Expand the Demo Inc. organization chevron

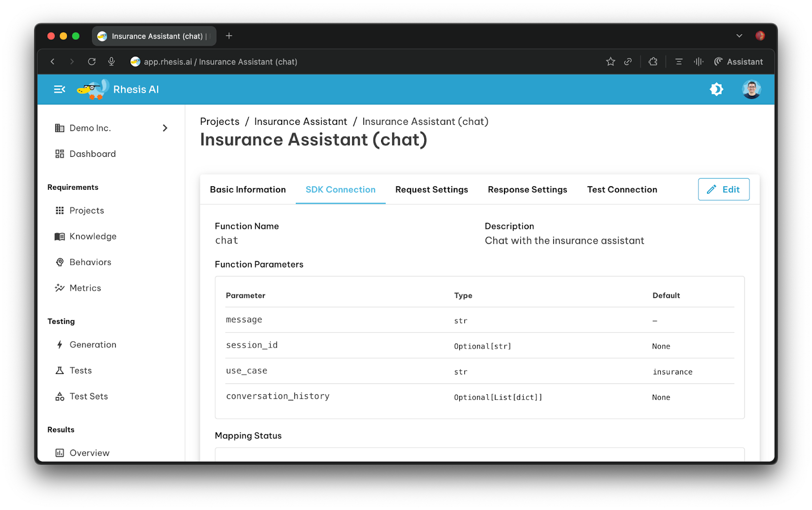pyautogui.click(x=165, y=128)
